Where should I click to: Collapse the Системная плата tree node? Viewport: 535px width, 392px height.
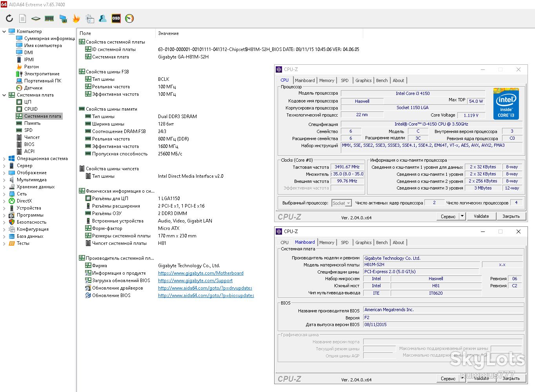(4, 95)
